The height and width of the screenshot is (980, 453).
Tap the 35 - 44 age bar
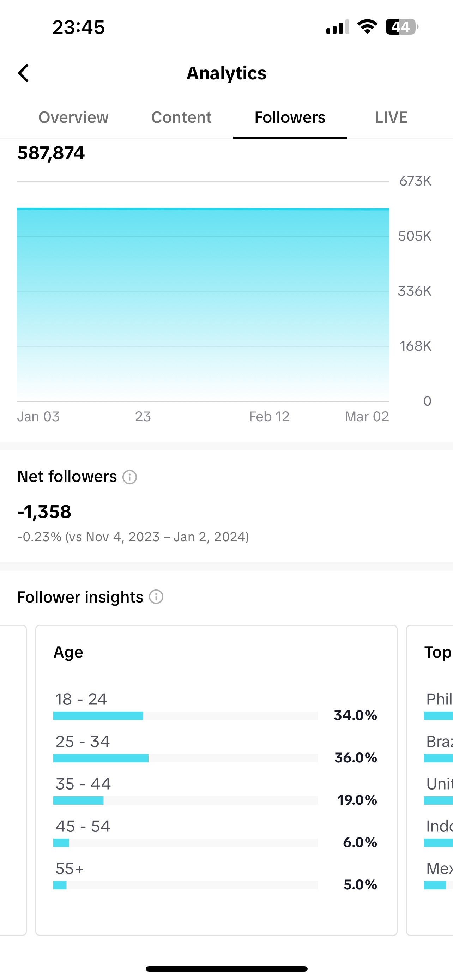[x=186, y=800]
